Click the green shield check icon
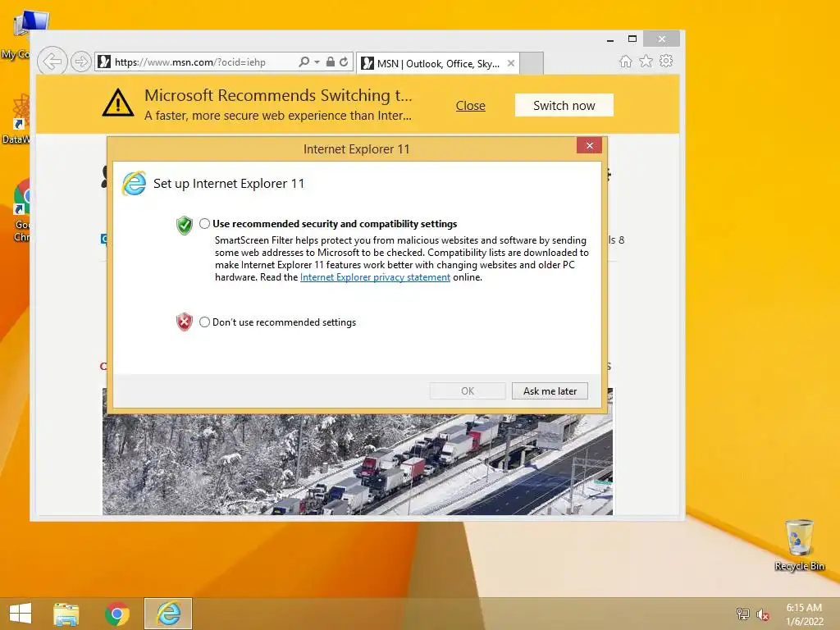 [185, 226]
